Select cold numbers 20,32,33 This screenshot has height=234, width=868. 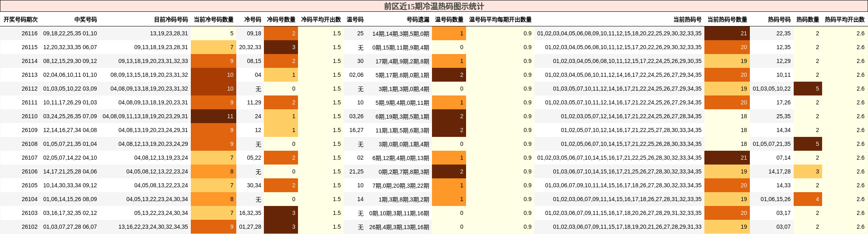pyautogui.click(x=250, y=47)
